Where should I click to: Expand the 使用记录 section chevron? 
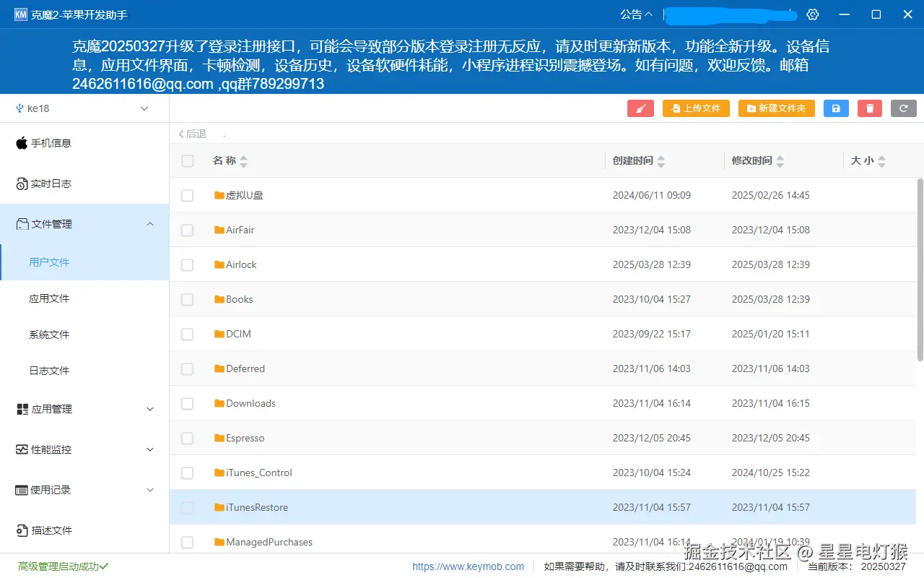click(x=150, y=490)
